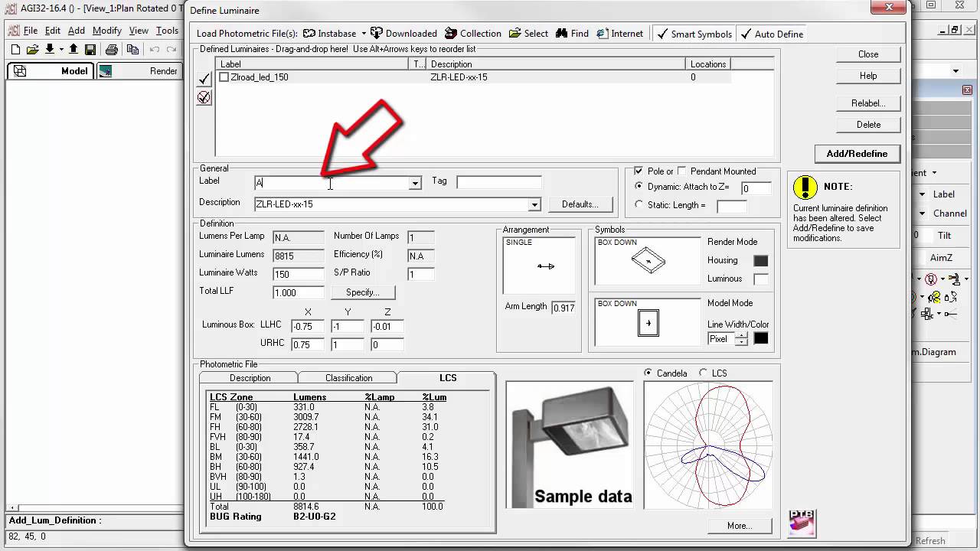Click the Arm Length field

click(563, 308)
